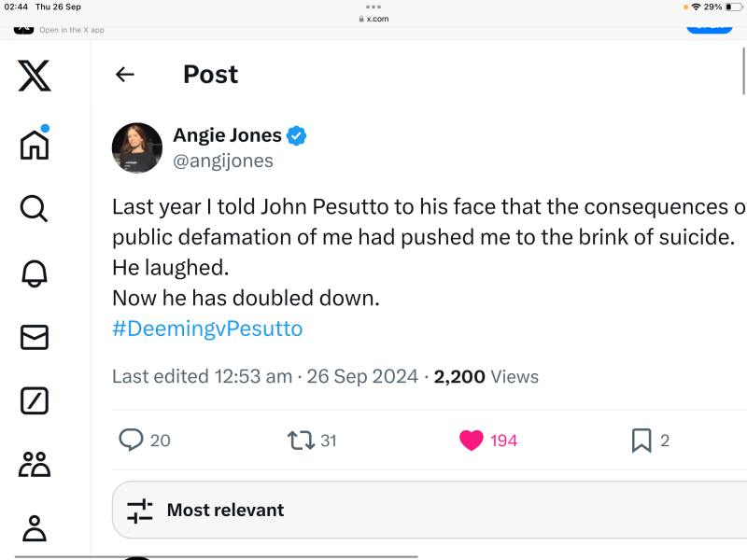Click the X logo at the top

tap(34, 74)
